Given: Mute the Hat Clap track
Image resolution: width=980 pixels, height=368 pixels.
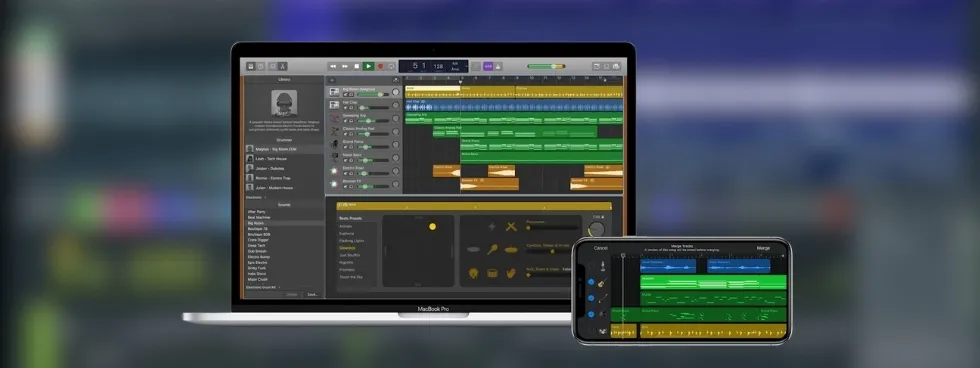Looking at the screenshot, I should tap(345, 107).
